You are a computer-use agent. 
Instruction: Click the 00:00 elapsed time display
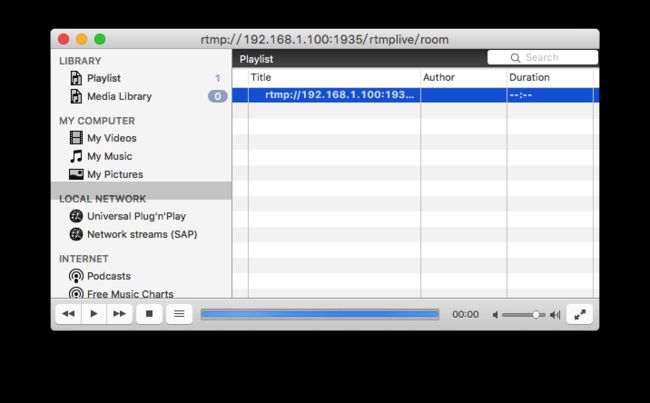[x=465, y=314]
